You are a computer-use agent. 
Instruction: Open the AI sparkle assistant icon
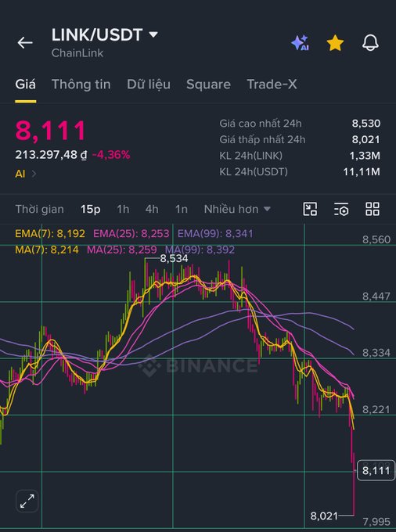(x=300, y=43)
